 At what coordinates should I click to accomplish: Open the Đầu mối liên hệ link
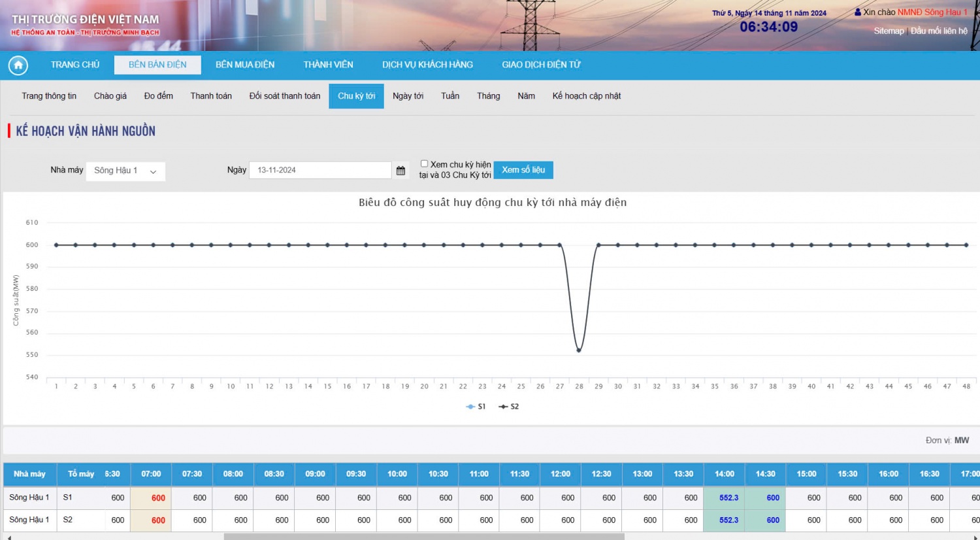coord(939,31)
